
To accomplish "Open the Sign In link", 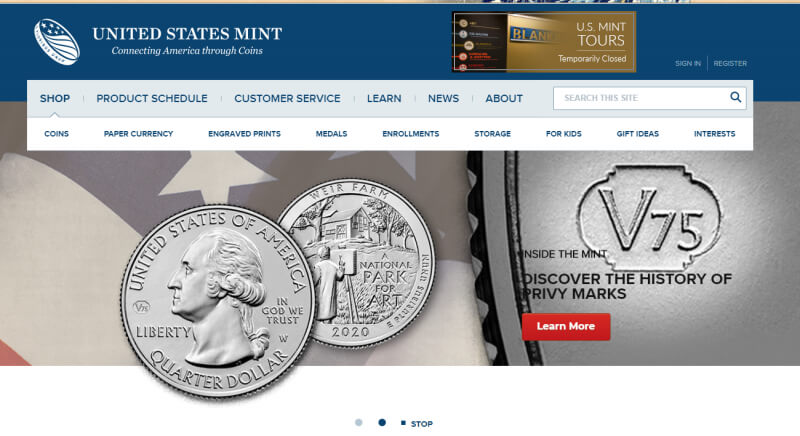I will (688, 64).
